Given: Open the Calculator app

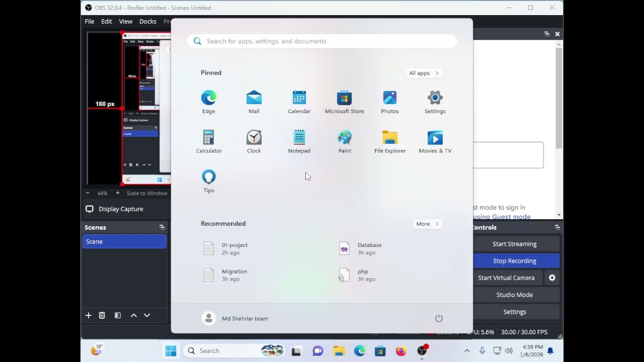Looking at the screenshot, I should (x=209, y=142).
